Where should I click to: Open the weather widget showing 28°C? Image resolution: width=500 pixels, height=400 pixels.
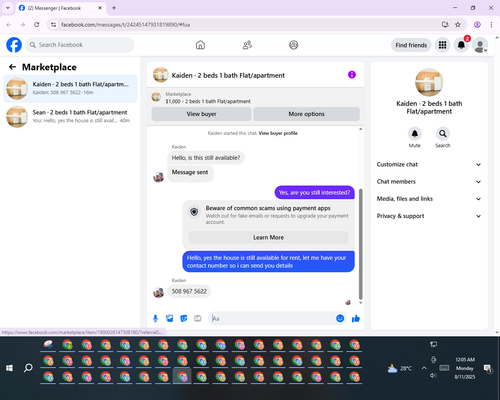(x=400, y=368)
